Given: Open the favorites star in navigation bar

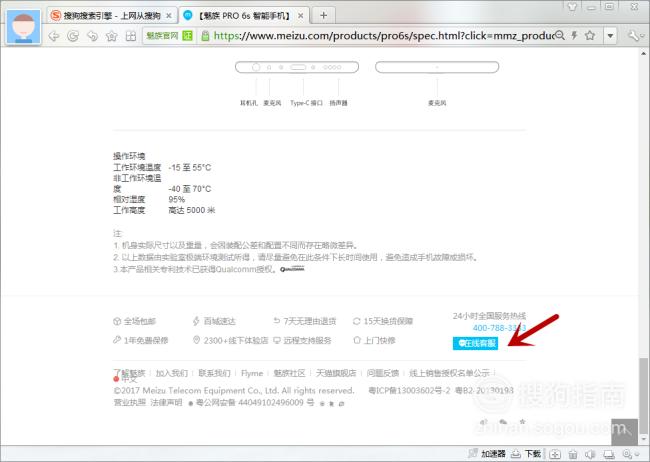Looking at the screenshot, I should pyautogui.click(x=112, y=36).
